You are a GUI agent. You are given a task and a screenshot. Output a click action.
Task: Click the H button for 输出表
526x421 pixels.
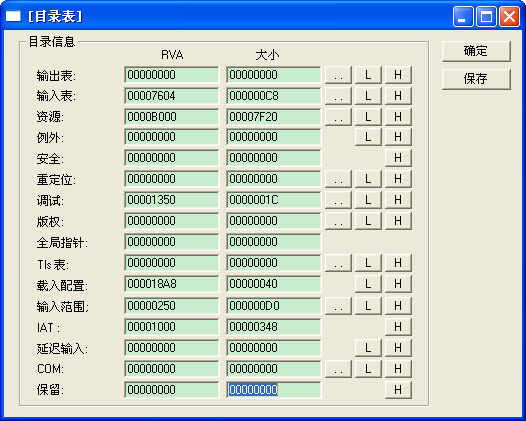coord(398,75)
